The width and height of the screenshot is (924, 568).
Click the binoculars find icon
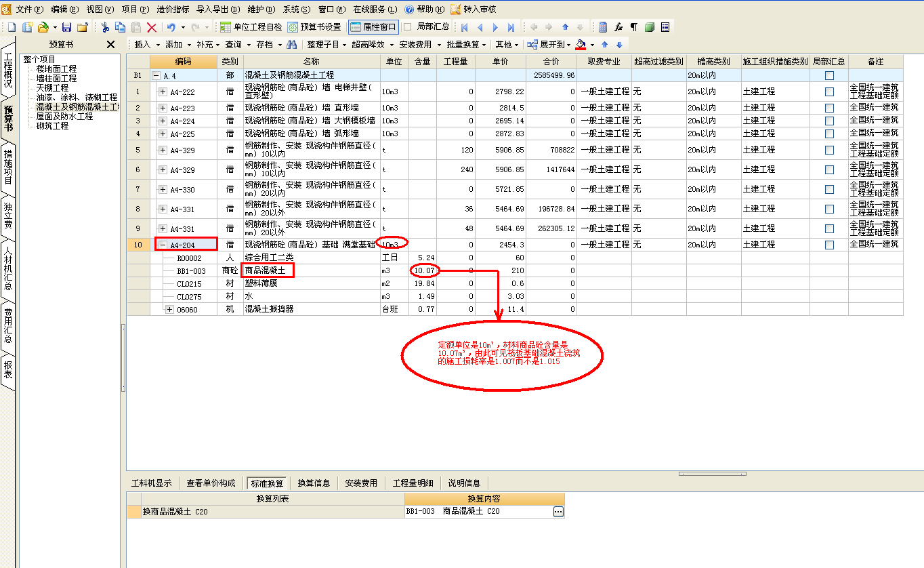point(292,45)
